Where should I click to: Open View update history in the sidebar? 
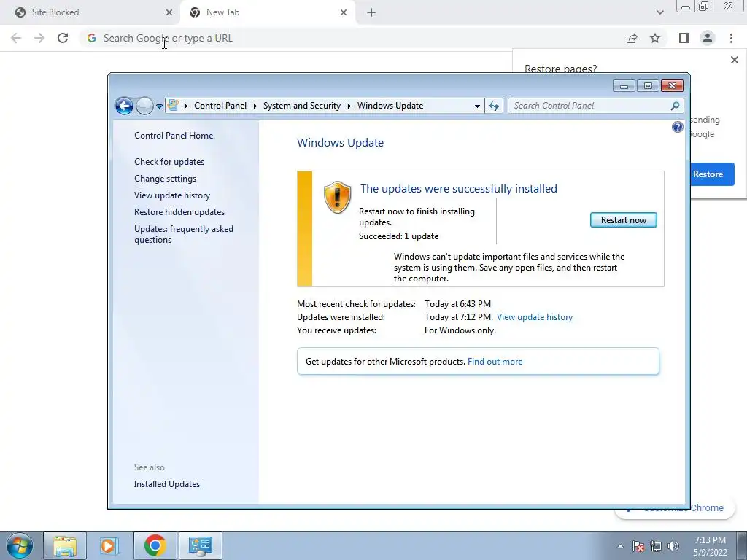[172, 195]
